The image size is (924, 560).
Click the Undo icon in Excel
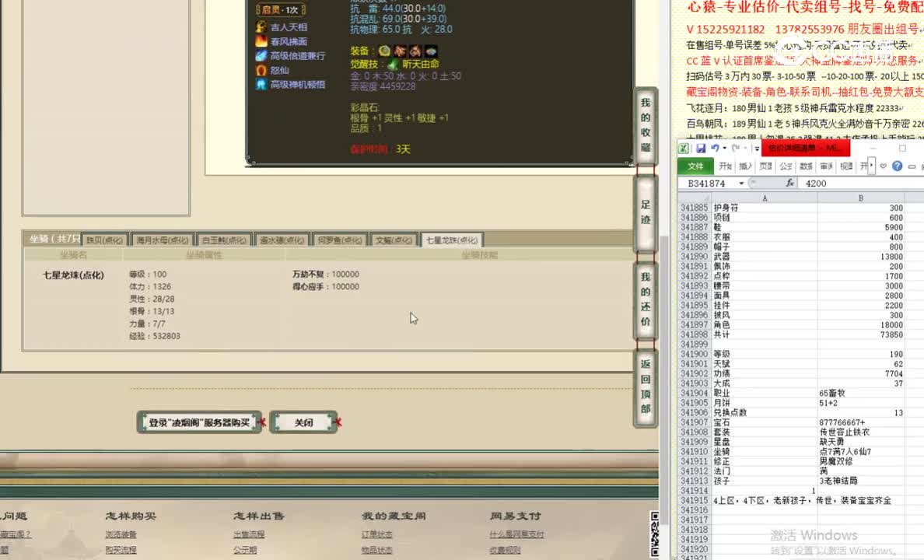coord(716,148)
